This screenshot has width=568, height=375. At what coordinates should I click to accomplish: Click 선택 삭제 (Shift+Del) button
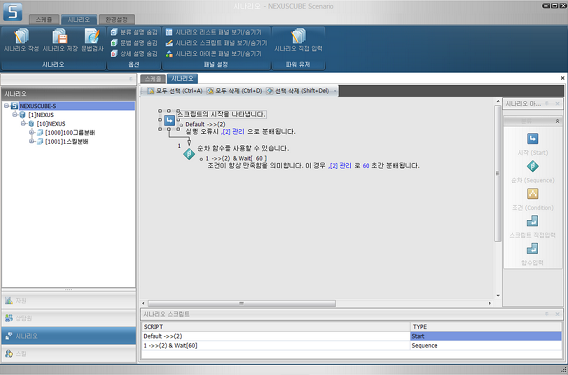point(298,91)
